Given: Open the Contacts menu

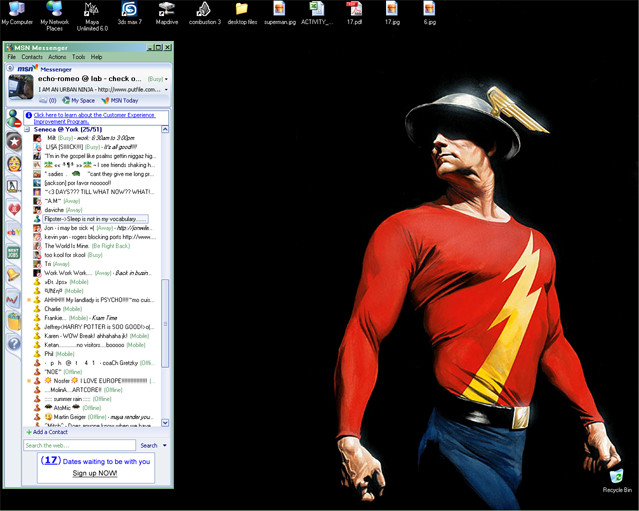Looking at the screenshot, I should (32, 57).
